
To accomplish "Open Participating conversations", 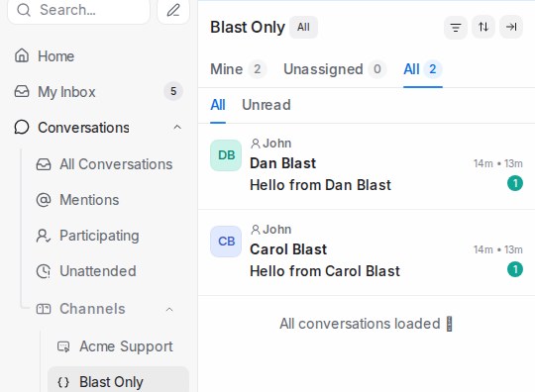I will [99, 236].
